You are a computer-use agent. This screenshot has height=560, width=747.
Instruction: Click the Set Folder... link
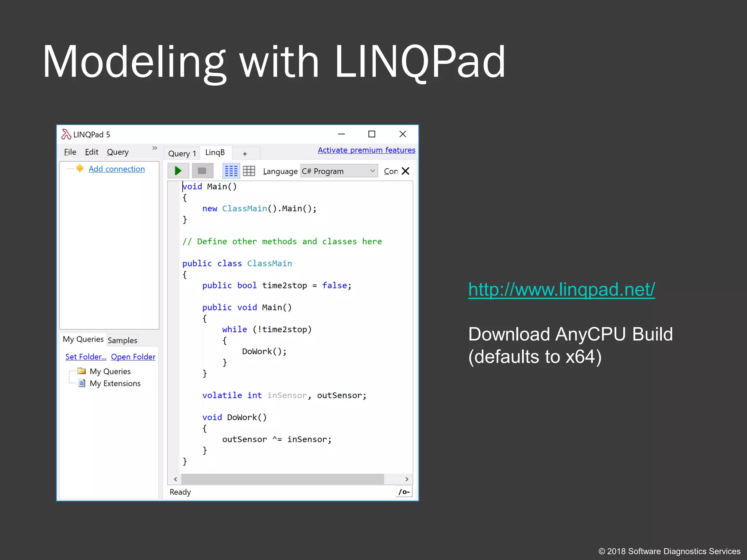(x=86, y=357)
